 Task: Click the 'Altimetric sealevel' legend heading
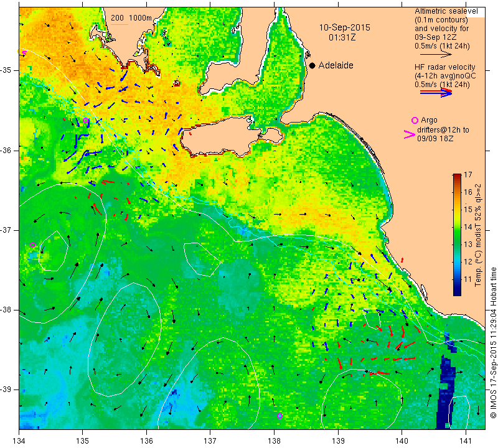point(446,11)
